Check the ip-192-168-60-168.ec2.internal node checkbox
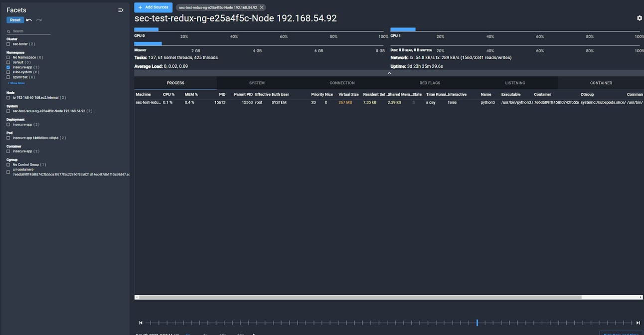The height and width of the screenshot is (335, 644). click(x=8, y=98)
